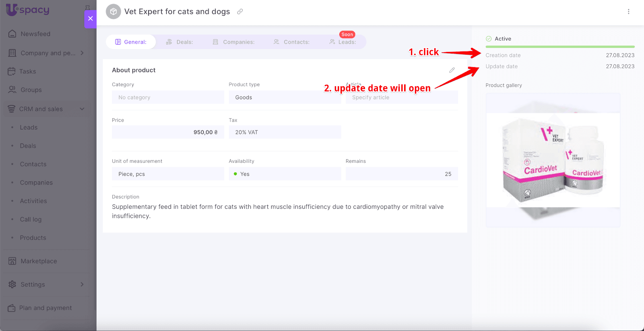This screenshot has width=644, height=331.
Task: Switch to the Companies tab
Action: (234, 42)
